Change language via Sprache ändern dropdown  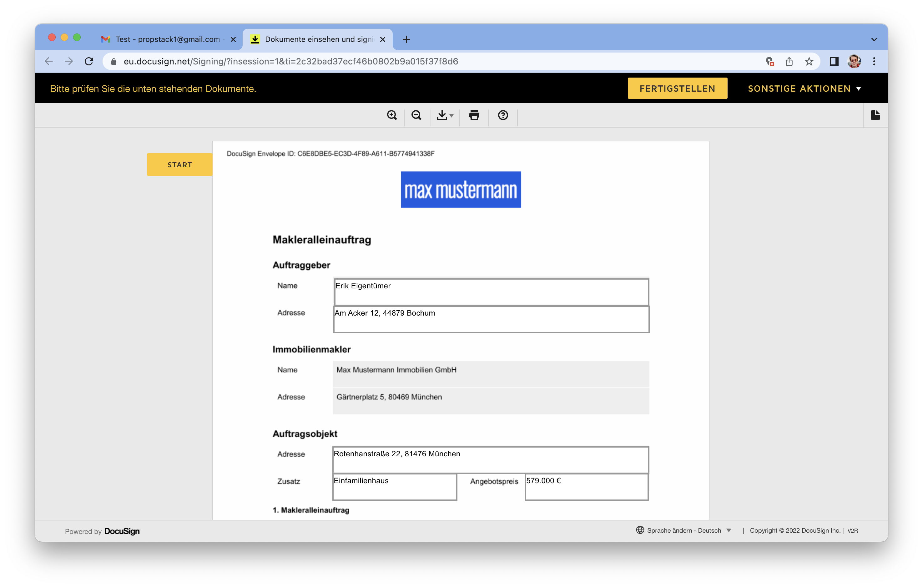click(684, 530)
